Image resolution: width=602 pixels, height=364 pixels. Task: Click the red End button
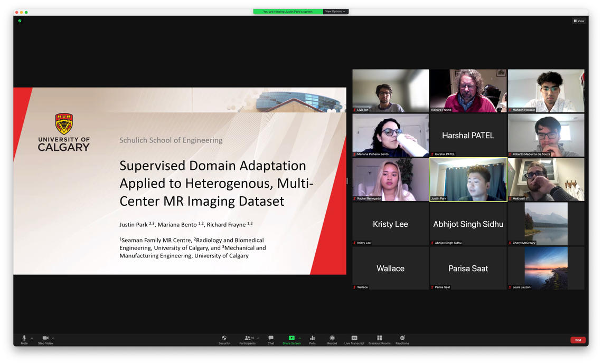(x=578, y=340)
